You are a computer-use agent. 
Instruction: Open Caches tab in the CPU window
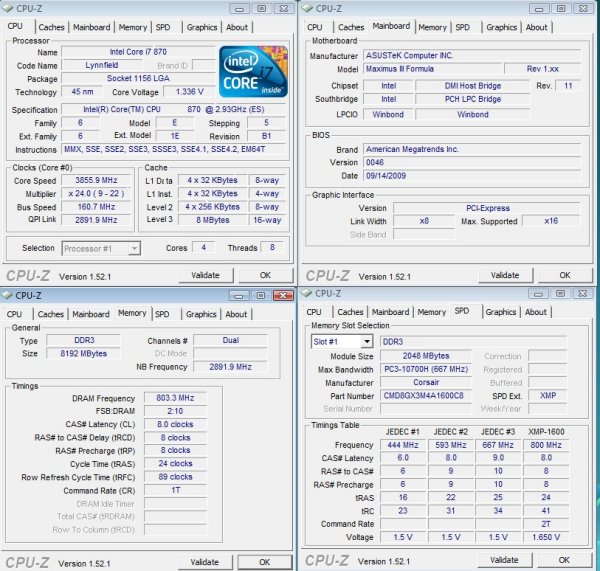tap(51, 27)
